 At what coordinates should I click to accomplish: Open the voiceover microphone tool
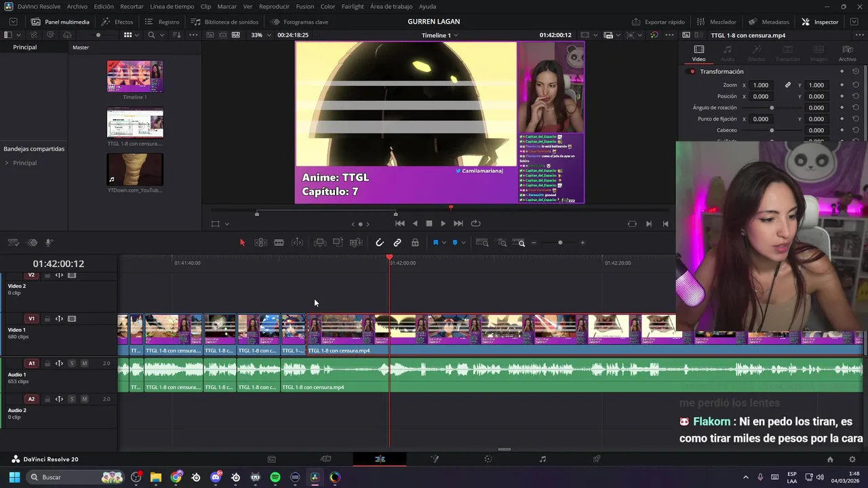[50, 243]
